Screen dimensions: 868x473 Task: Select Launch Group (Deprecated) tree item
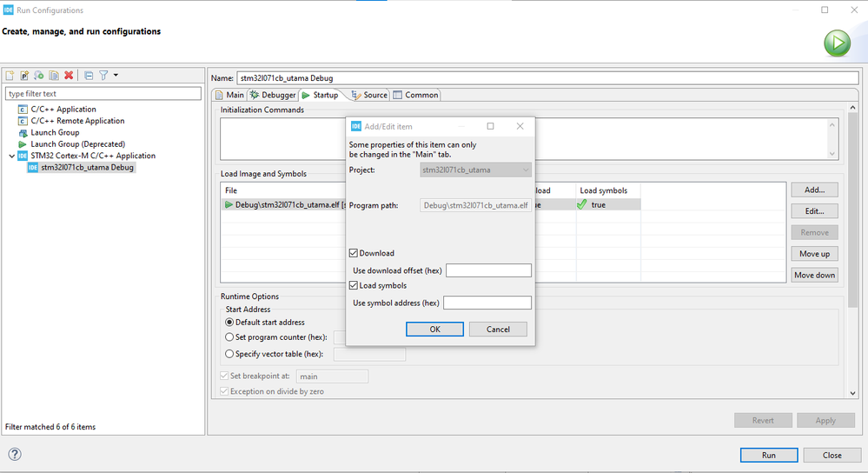[x=77, y=144]
